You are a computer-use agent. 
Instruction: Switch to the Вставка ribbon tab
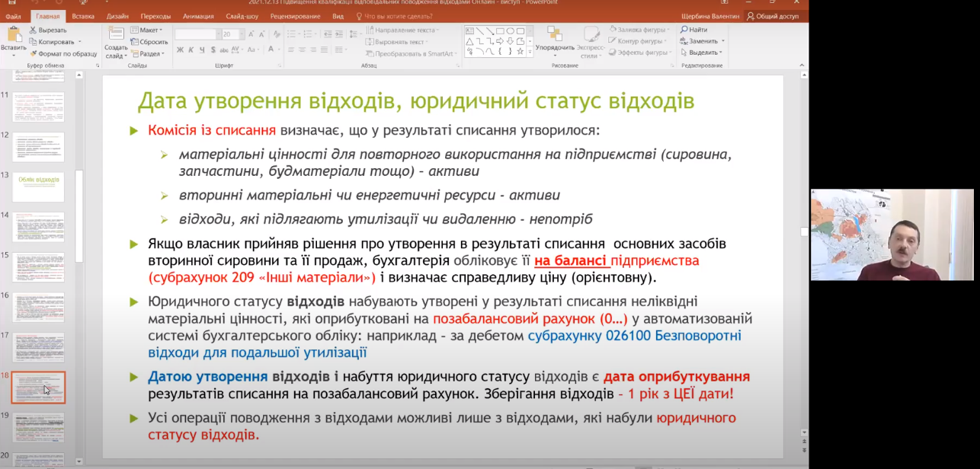coord(83,16)
